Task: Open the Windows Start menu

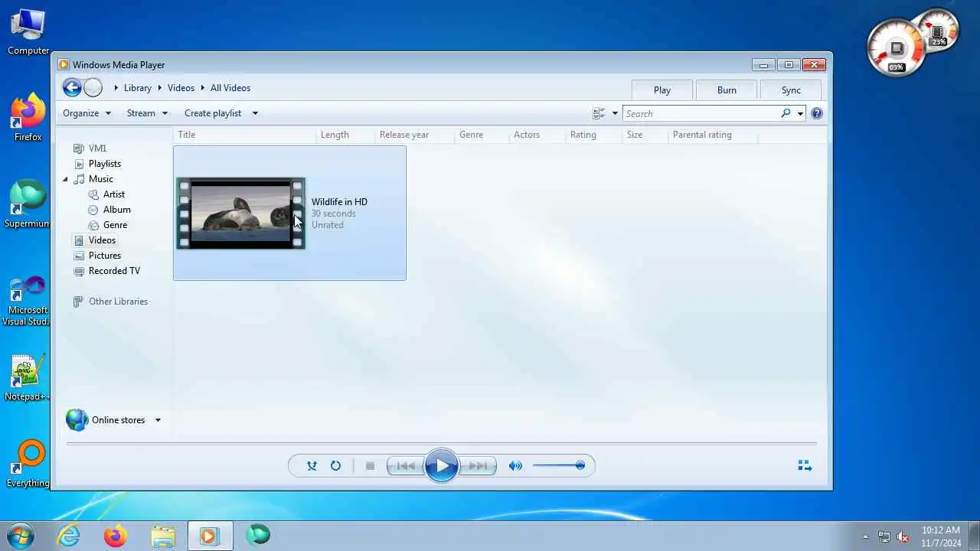Action: click(21, 535)
